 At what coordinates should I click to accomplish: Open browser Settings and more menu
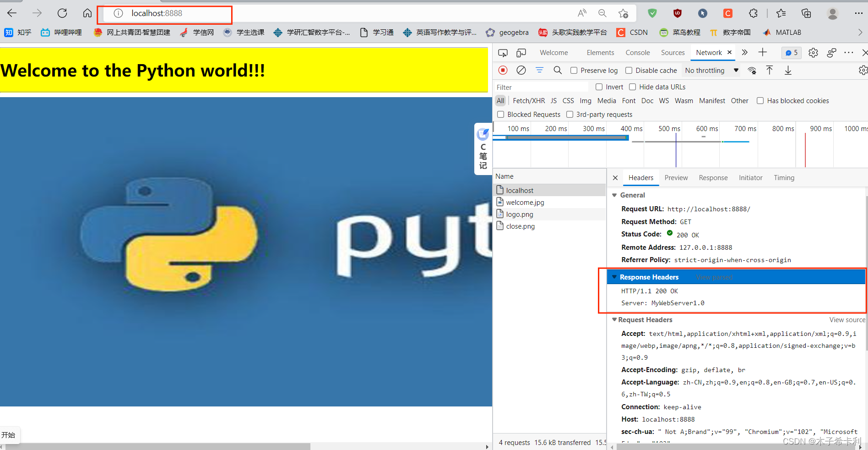[858, 13]
